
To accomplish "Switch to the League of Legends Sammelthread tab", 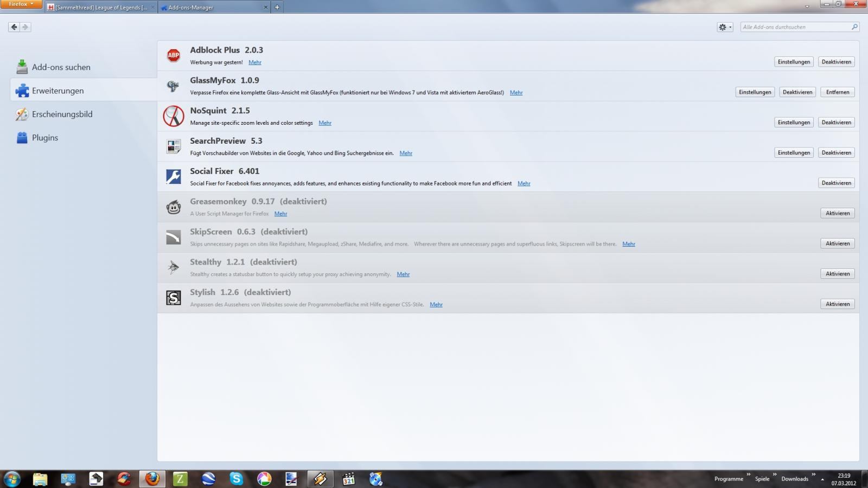I will 100,7.
